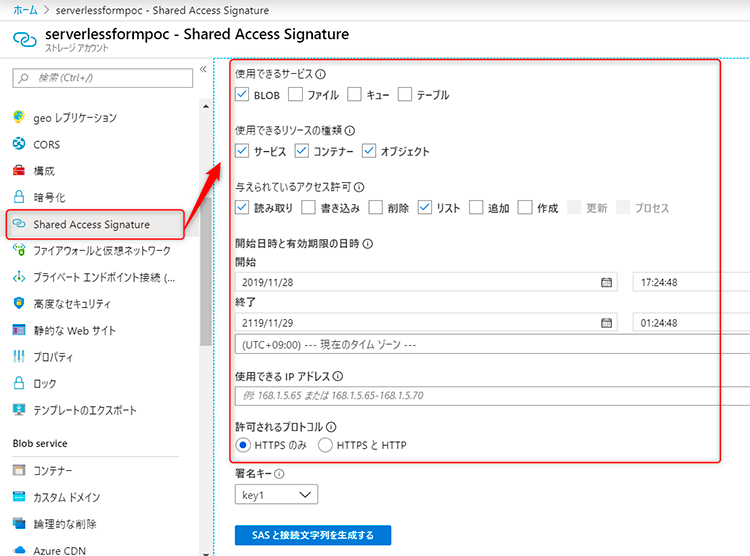
Task: Click the 高度なセキュリティ shield icon
Action: pyautogui.click(x=19, y=303)
